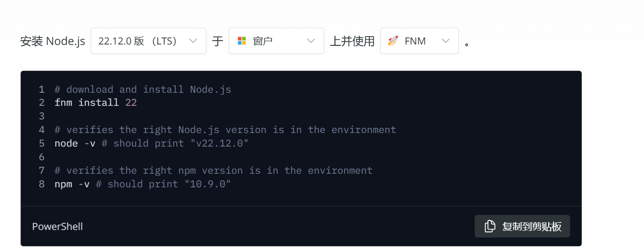The width and height of the screenshot is (644, 251).
Task: Click the 上并使用 text before FNM selector
Action: point(352,41)
